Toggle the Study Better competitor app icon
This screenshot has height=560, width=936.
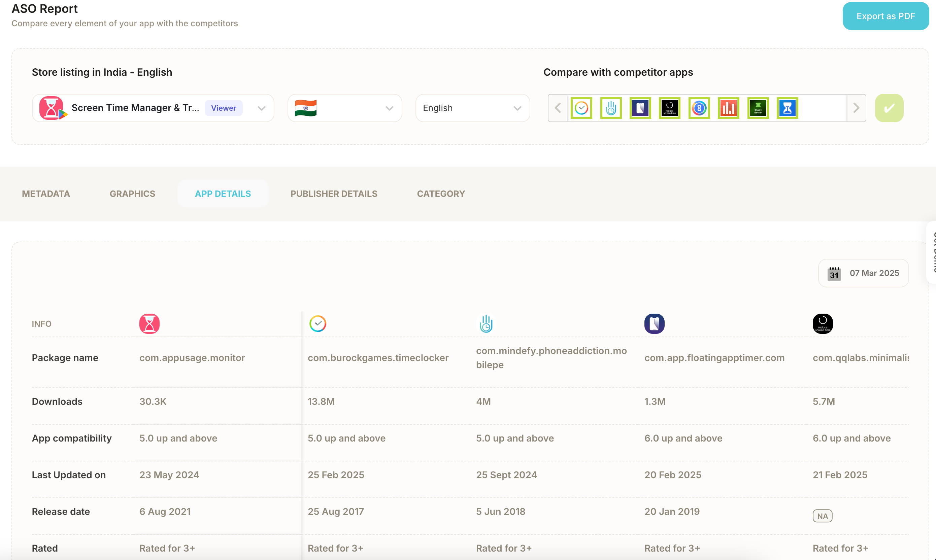coord(758,108)
